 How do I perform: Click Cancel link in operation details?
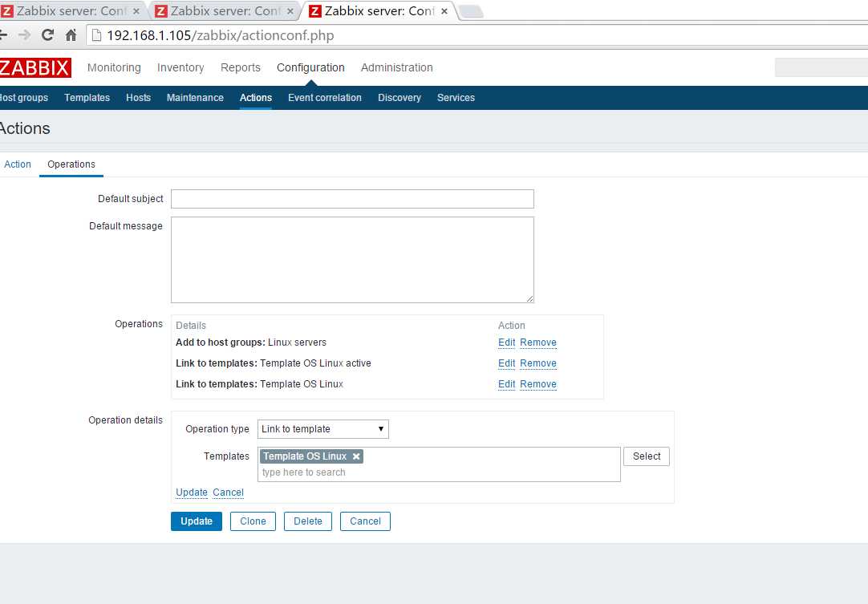click(x=228, y=493)
